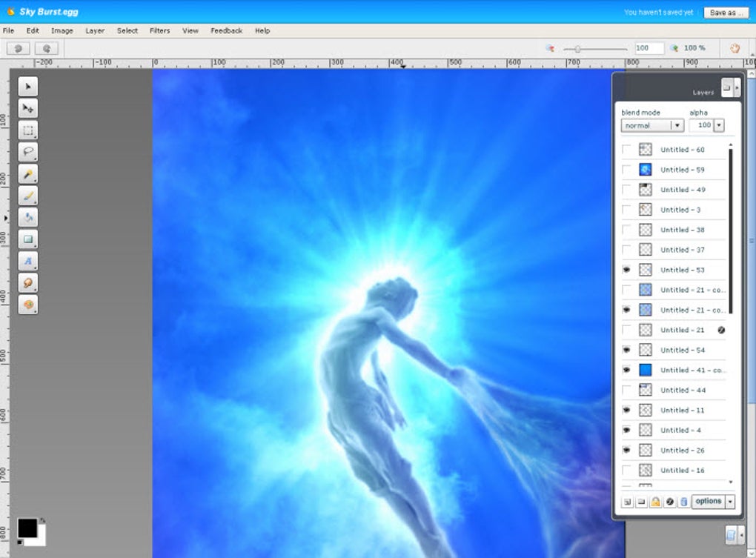
Task: Select the Lasso selection tool
Action: (x=27, y=153)
